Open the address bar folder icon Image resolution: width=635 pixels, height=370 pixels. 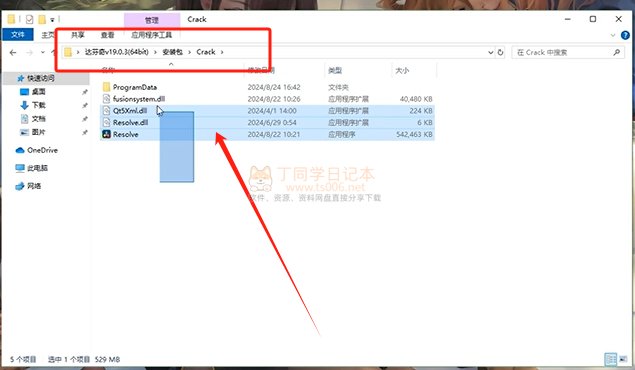click(x=68, y=52)
